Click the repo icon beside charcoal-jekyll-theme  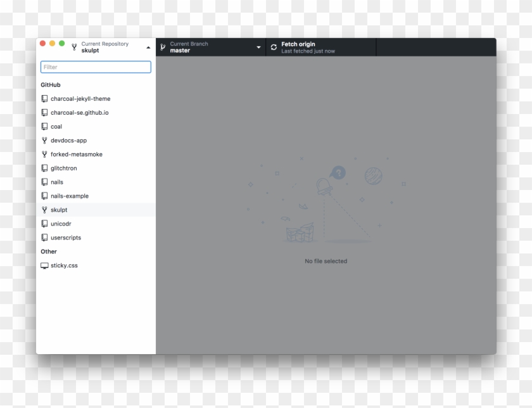(44, 99)
